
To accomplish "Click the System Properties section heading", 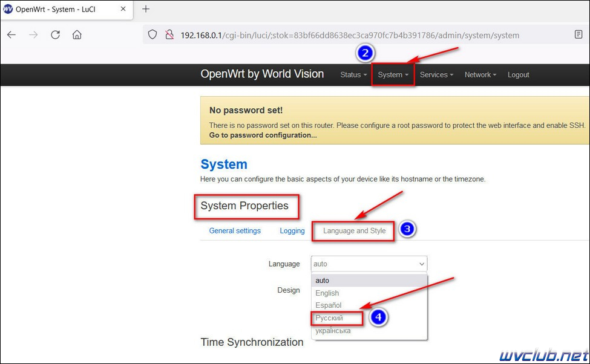I will coord(244,206).
